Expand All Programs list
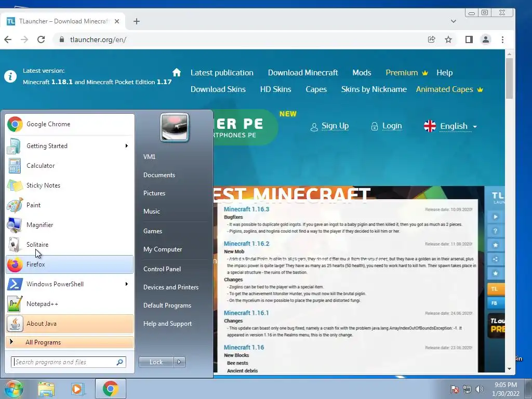532x399 pixels. click(x=70, y=342)
